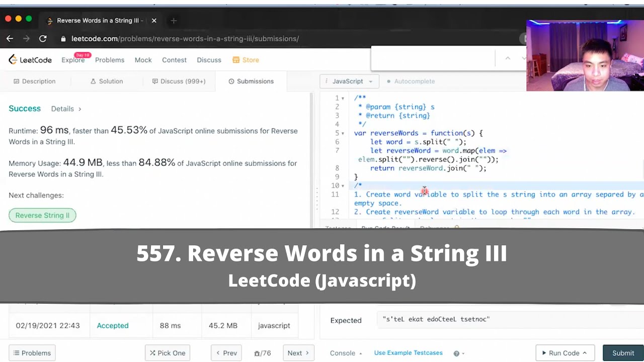Switch to the Solution tab
The image size is (644, 362).
pos(107,81)
